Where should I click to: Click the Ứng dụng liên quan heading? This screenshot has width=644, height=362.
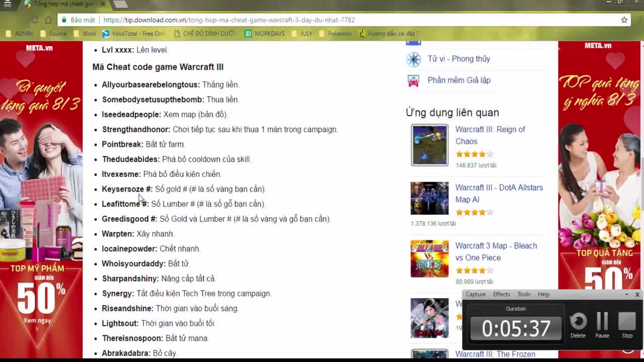pyautogui.click(x=452, y=112)
